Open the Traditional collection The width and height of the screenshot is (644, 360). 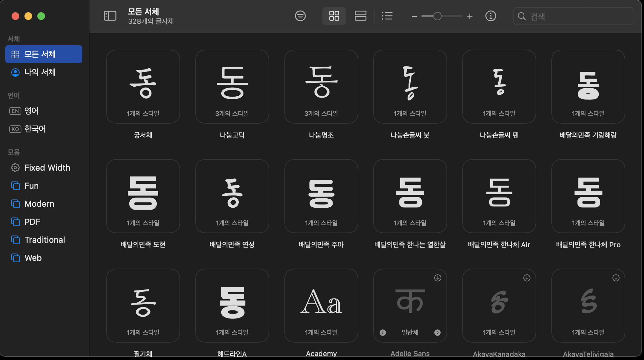[x=44, y=240]
